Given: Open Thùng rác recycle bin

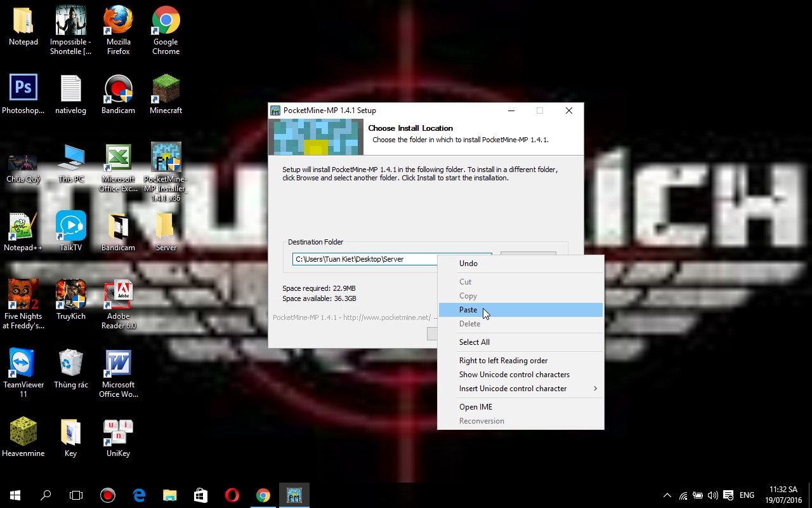Looking at the screenshot, I should tap(70, 369).
